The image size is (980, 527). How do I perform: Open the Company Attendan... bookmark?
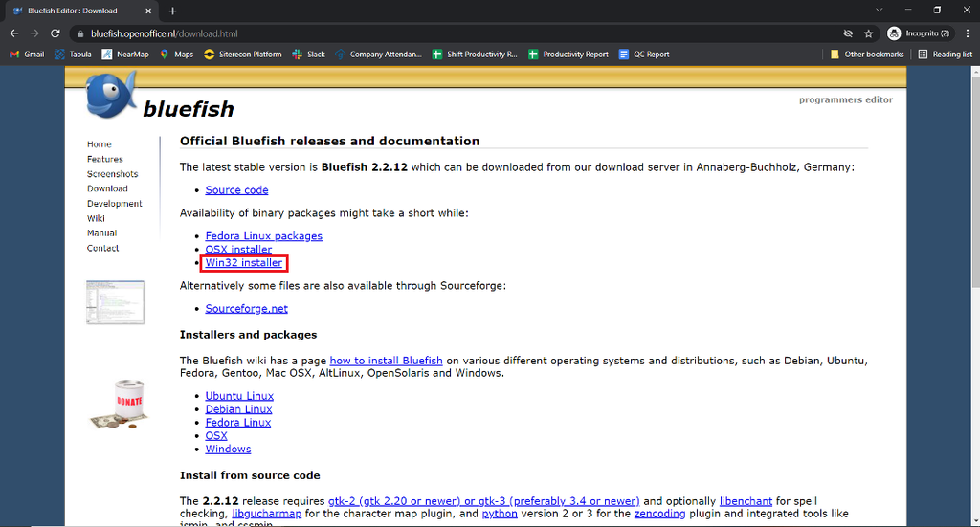pos(379,55)
